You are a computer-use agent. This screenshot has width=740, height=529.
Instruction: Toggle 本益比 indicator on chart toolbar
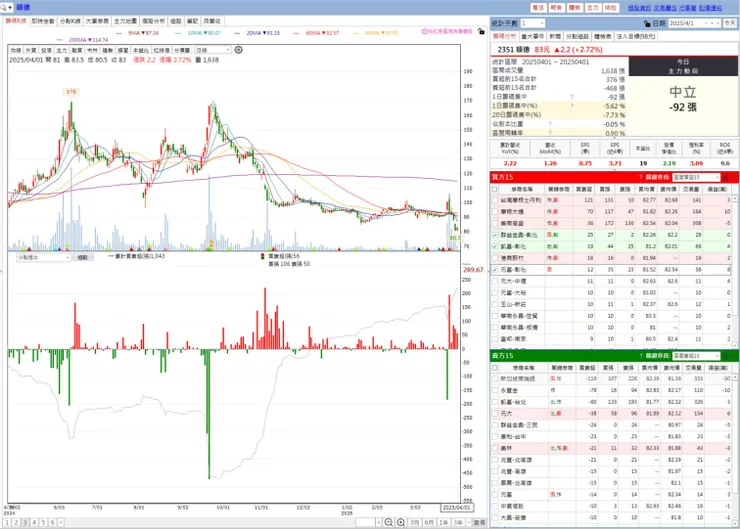click(140, 50)
